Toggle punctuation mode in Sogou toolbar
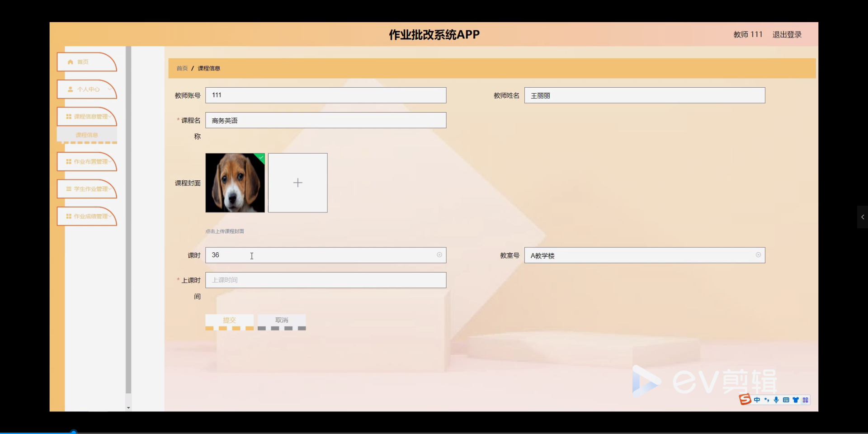868x434 pixels. click(767, 400)
